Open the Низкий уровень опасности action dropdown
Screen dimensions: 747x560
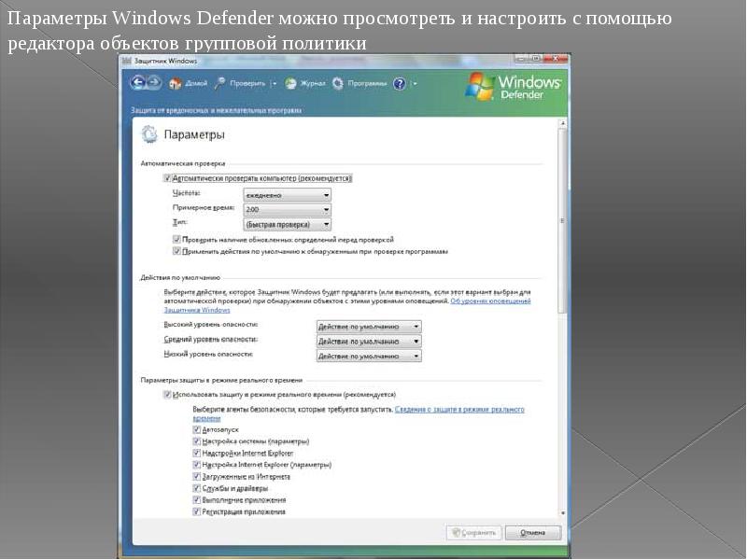tap(369, 357)
